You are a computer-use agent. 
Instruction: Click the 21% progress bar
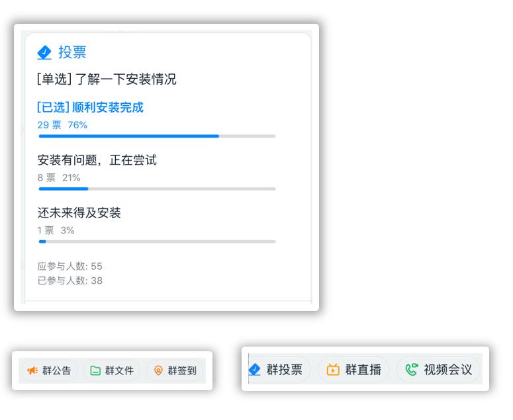point(157,189)
